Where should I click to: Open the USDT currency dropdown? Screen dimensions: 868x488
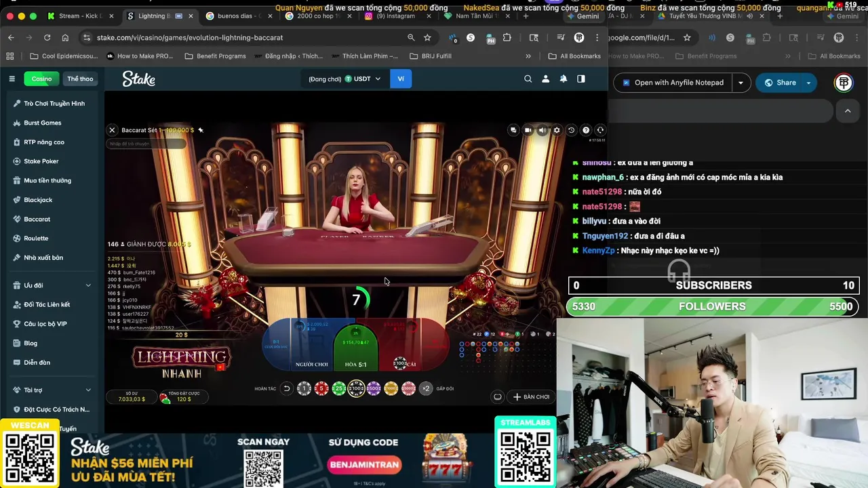click(x=363, y=79)
